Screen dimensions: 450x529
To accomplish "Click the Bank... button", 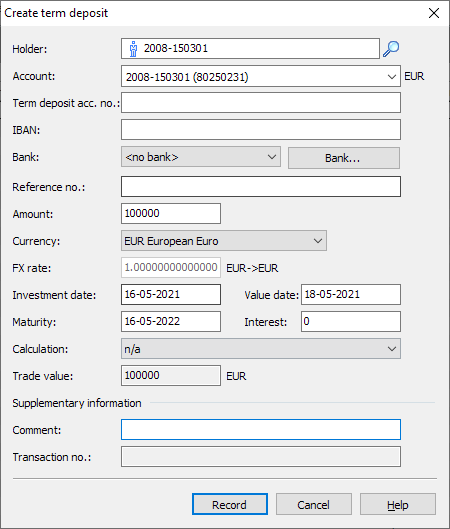I will tap(344, 158).
